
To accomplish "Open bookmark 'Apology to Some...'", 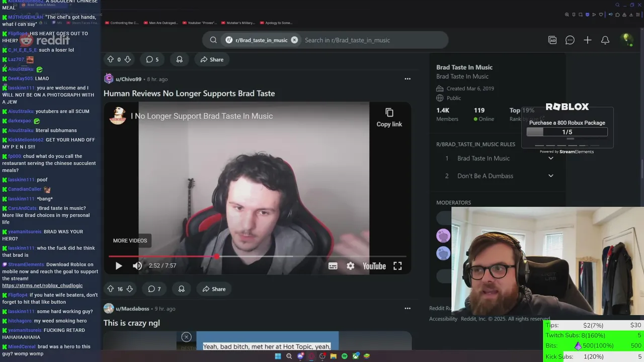I will coord(276,23).
